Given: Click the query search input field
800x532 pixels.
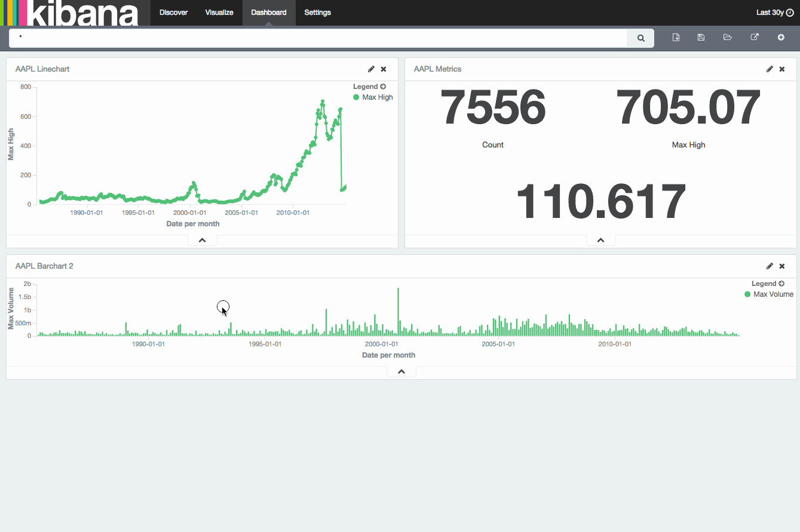Looking at the screenshot, I should (x=318, y=38).
